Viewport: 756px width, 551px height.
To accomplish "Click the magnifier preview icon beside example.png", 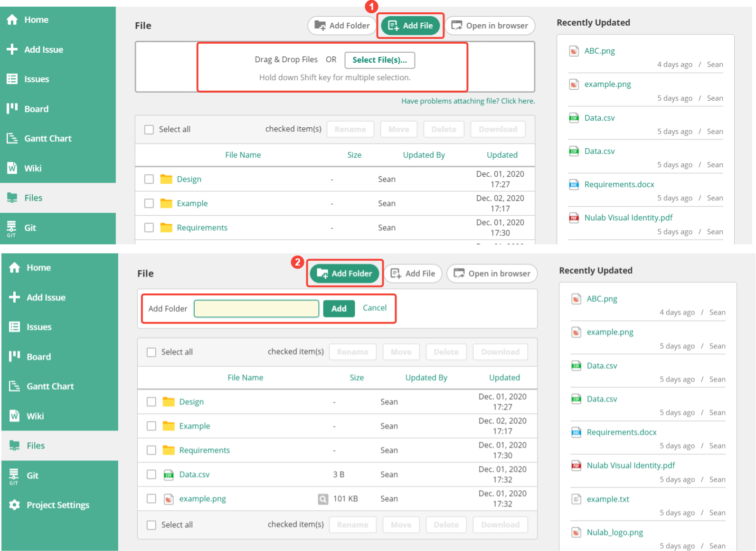I will point(323,499).
